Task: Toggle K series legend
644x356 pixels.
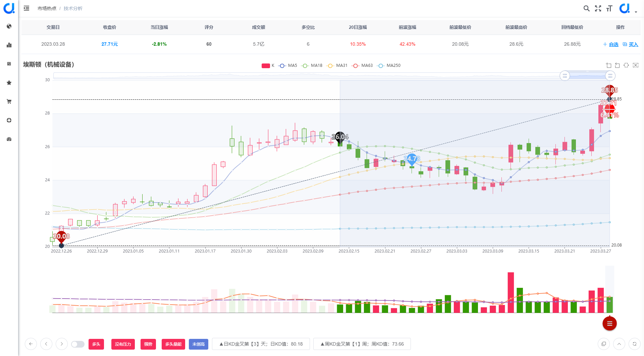Action: coord(268,65)
